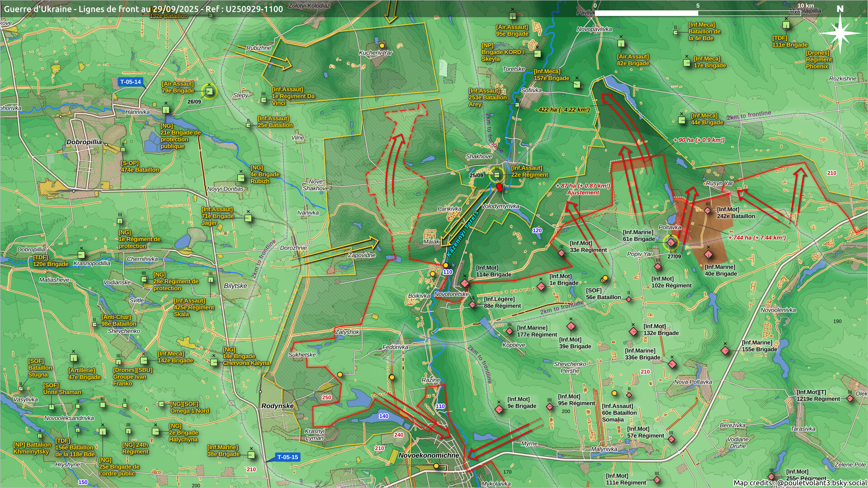Click the 114e Brigade red diamond marker
The height and width of the screenshot is (488, 868).
pyautogui.click(x=465, y=283)
